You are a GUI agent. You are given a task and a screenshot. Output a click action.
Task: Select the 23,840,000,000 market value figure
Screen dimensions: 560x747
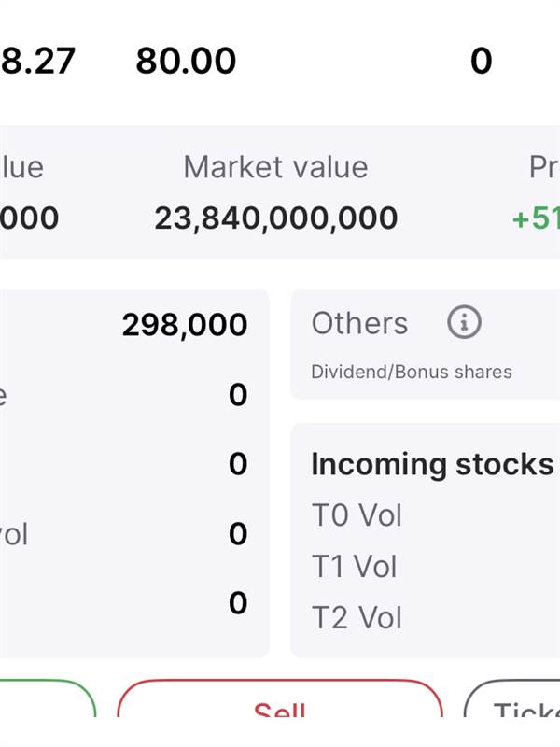pyautogui.click(x=276, y=218)
